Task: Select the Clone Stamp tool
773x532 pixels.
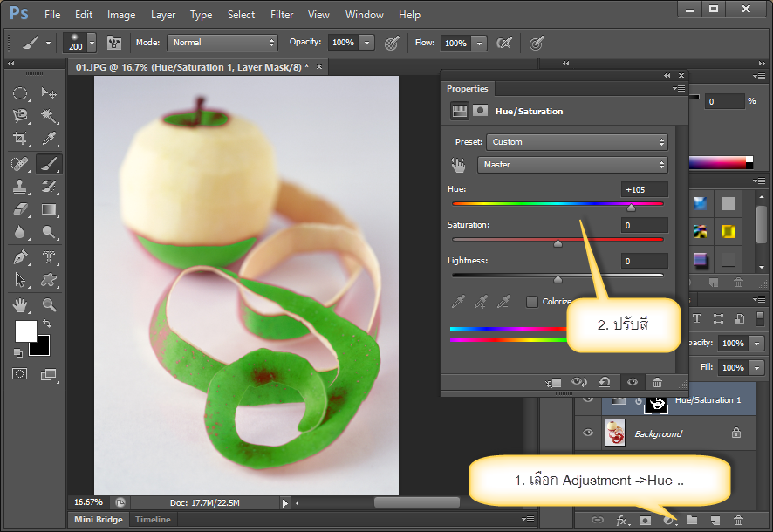Action: [x=21, y=187]
